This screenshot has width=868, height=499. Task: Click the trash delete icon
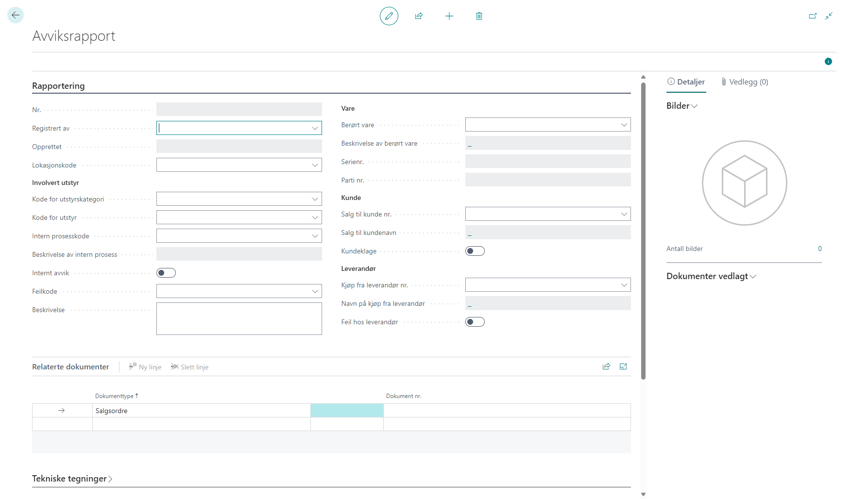coord(479,16)
